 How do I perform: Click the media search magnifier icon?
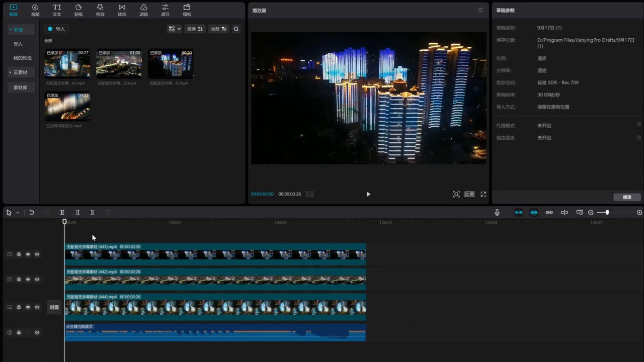(x=236, y=29)
